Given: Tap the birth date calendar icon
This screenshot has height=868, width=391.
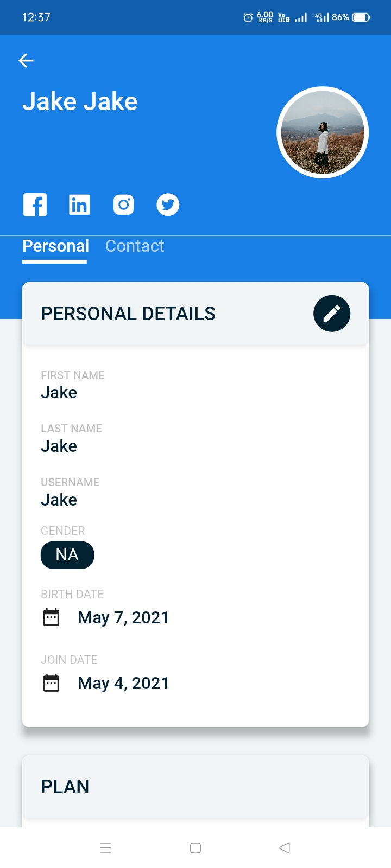Looking at the screenshot, I should (x=51, y=617).
